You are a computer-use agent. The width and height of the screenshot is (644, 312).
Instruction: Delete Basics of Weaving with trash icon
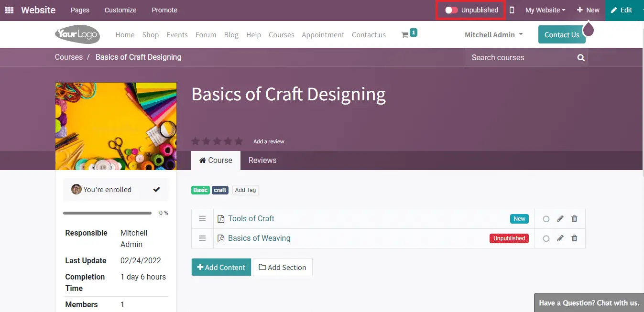[x=574, y=238]
